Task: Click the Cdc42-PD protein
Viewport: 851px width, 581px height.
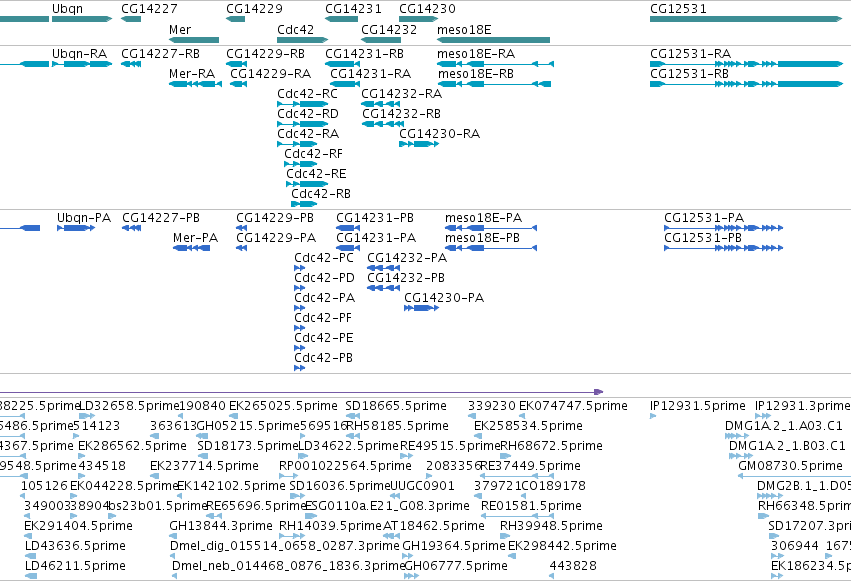Action: click(x=300, y=288)
